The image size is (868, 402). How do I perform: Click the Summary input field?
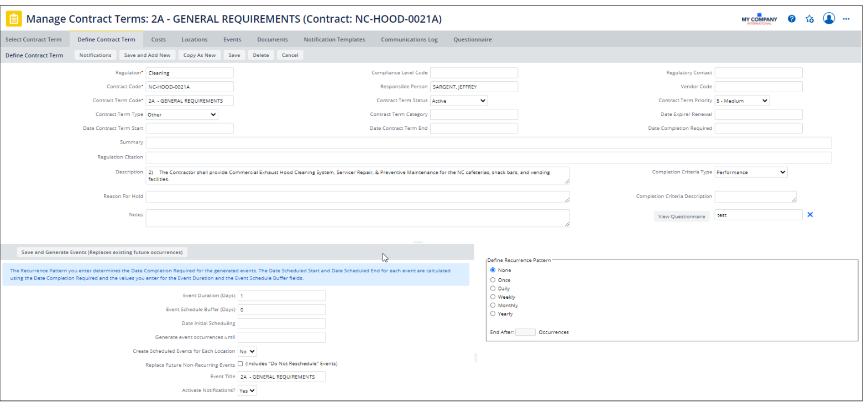(488, 142)
